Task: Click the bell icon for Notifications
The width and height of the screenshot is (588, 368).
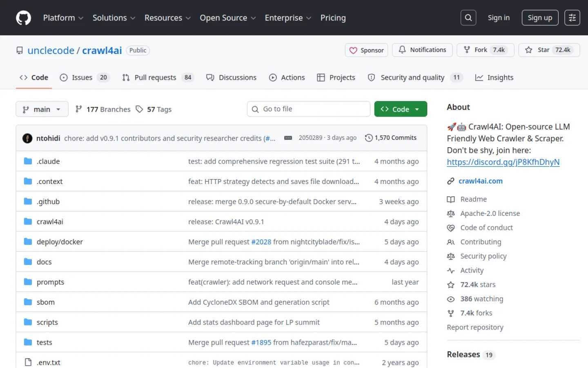Action: click(x=402, y=49)
